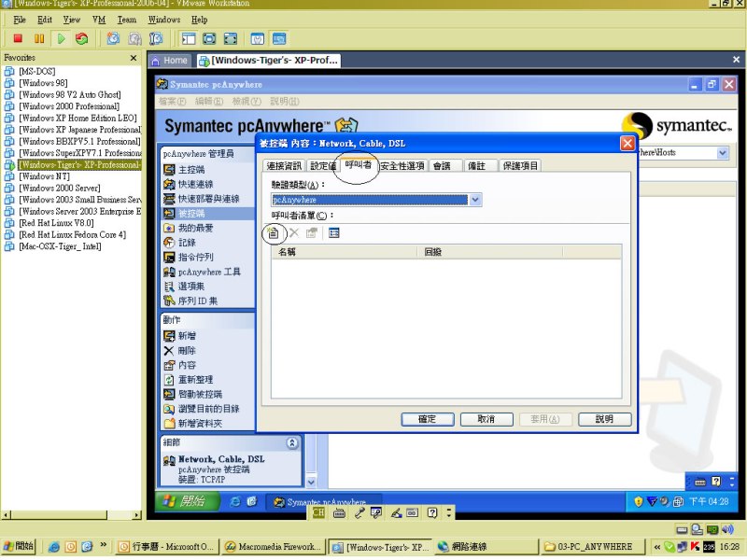
Task: Click the 取消 button in the dialog
Action: (486, 419)
